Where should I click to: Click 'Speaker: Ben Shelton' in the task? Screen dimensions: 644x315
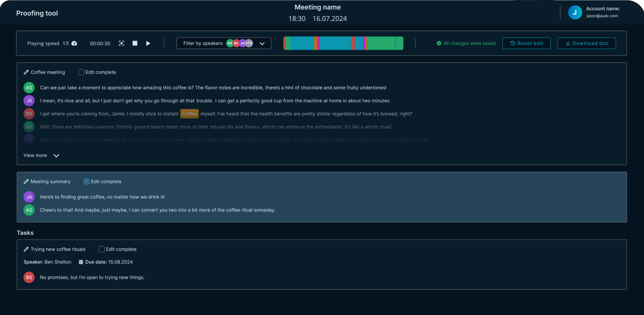[47, 262]
